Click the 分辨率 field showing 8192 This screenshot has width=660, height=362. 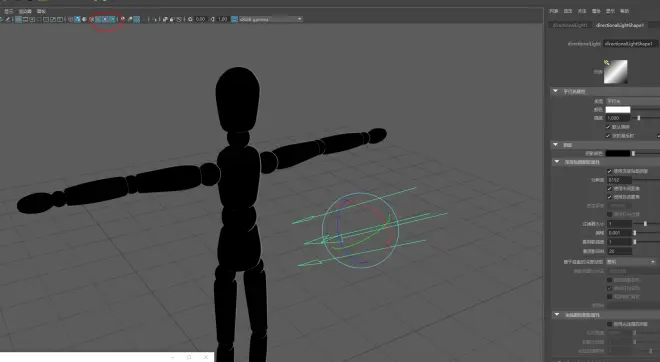coord(619,180)
